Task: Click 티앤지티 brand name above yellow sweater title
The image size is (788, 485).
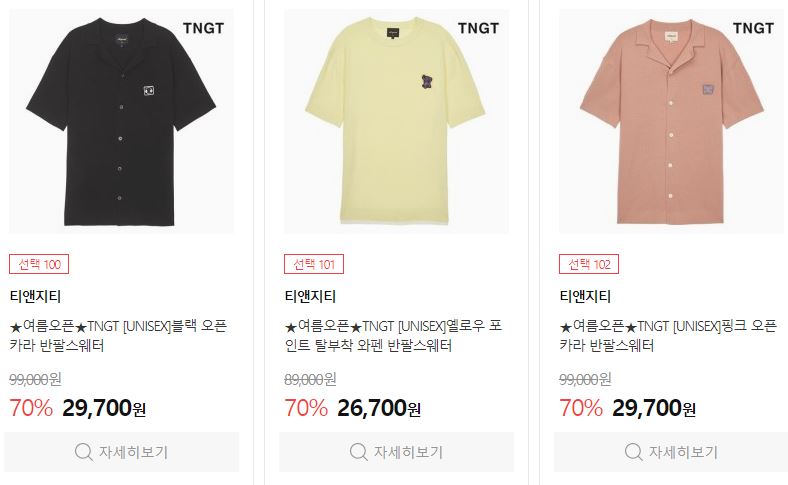Action: [310, 297]
